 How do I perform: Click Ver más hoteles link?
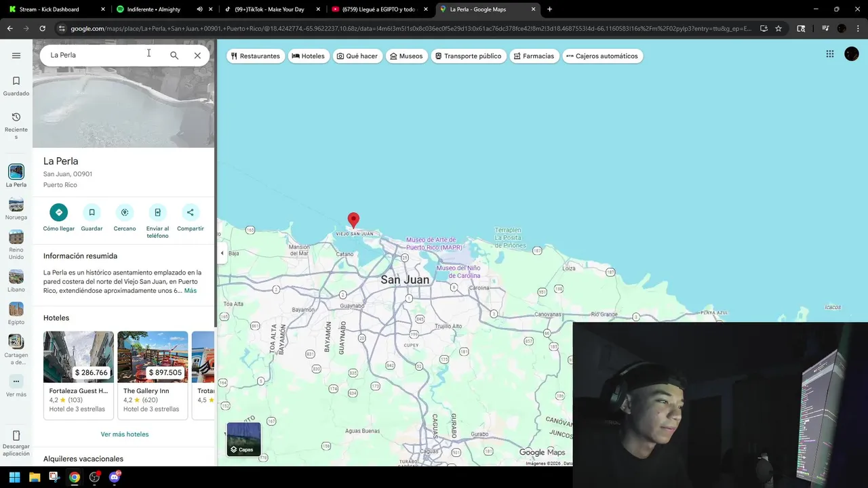[125, 434]
